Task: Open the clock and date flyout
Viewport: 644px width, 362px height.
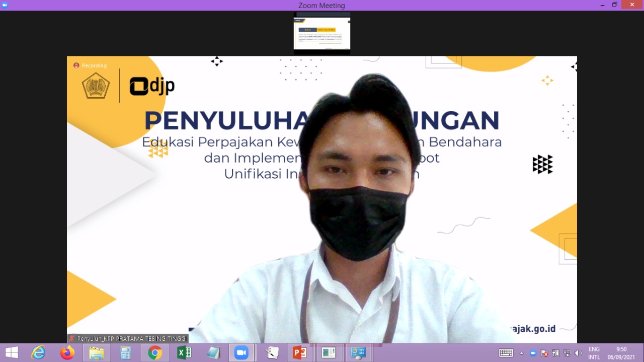Action: click(x=621, y=353)
